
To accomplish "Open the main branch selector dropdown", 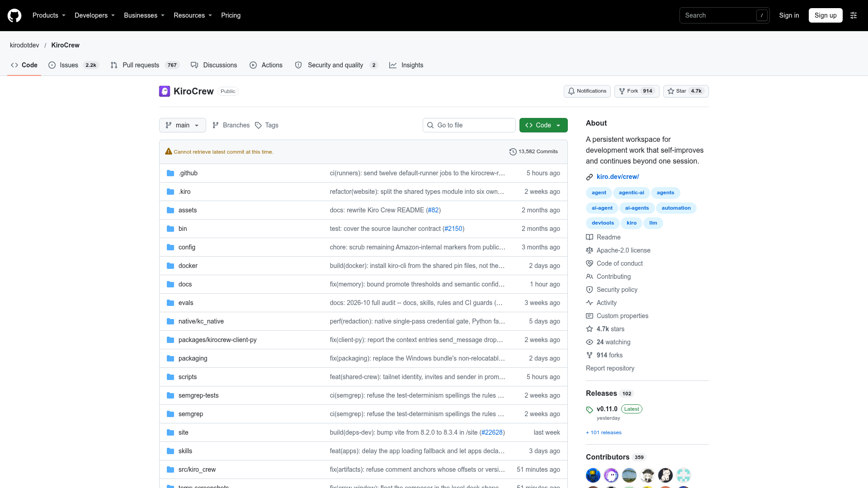I will point(183,125).
